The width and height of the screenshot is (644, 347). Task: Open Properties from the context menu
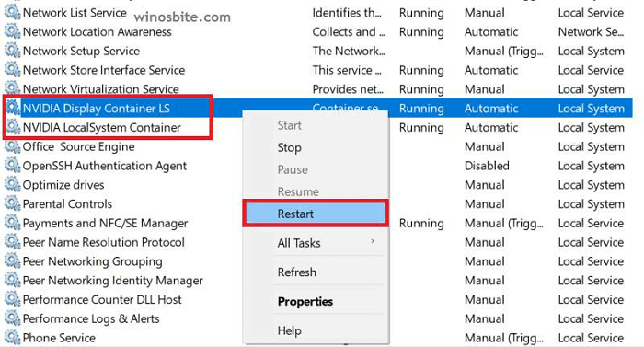point(305,301)
